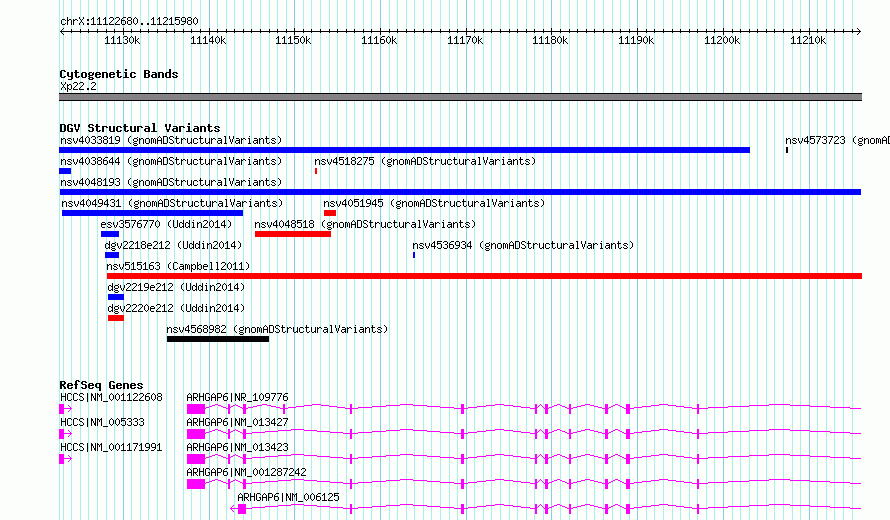The width and height of the screenshot is (890, 520).
Task: Click the ruler's right end arrow
Action: click(x=859, y=31)
